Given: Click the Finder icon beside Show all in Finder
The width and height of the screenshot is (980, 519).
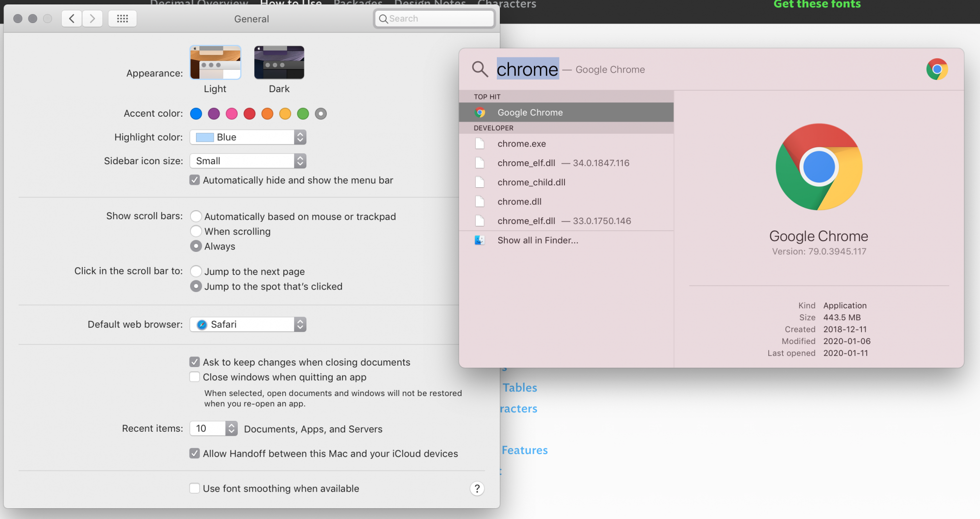Looking at the screenshot, I should pos(480,240).
